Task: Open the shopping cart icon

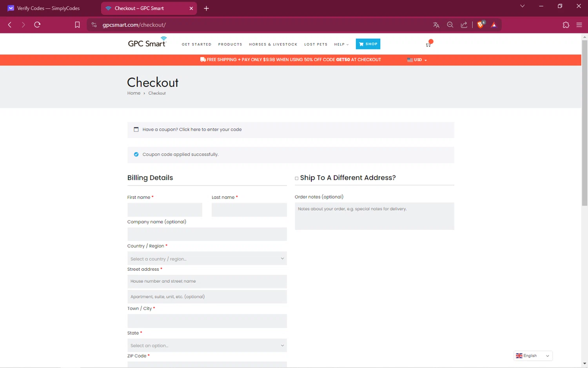Action: [x=428, y=44]
